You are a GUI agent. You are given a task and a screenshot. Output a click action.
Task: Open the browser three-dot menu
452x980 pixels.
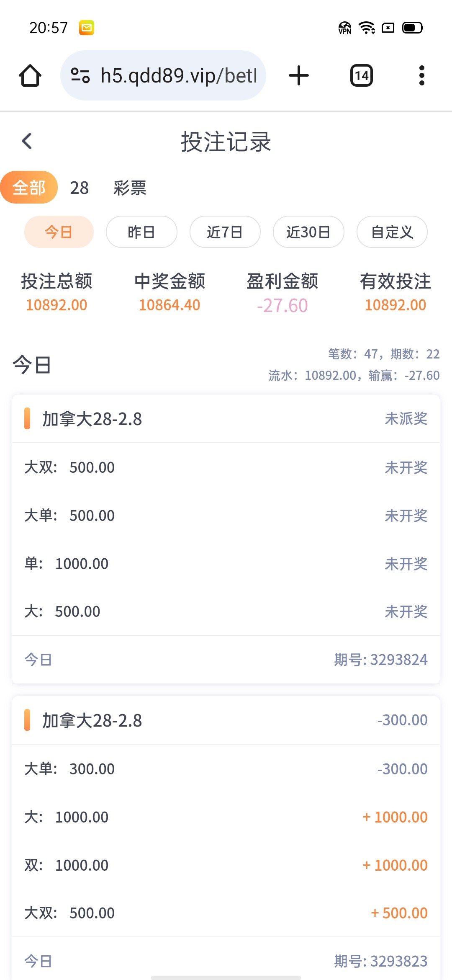tap(421, 76)
